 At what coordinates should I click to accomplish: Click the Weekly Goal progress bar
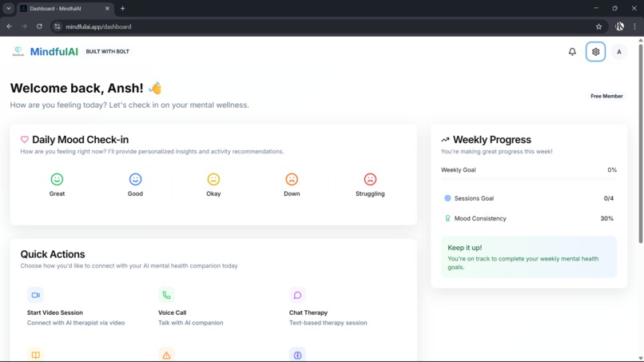coord(529,180)
